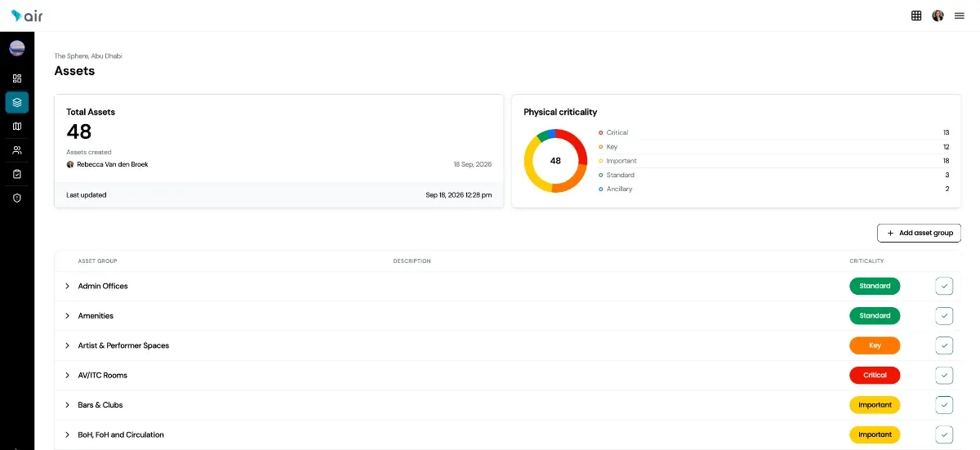Click the BoH, FoH and Circulation name
Image resolution: width=980 pixels, height=450 pixels.
coord(121,434)
